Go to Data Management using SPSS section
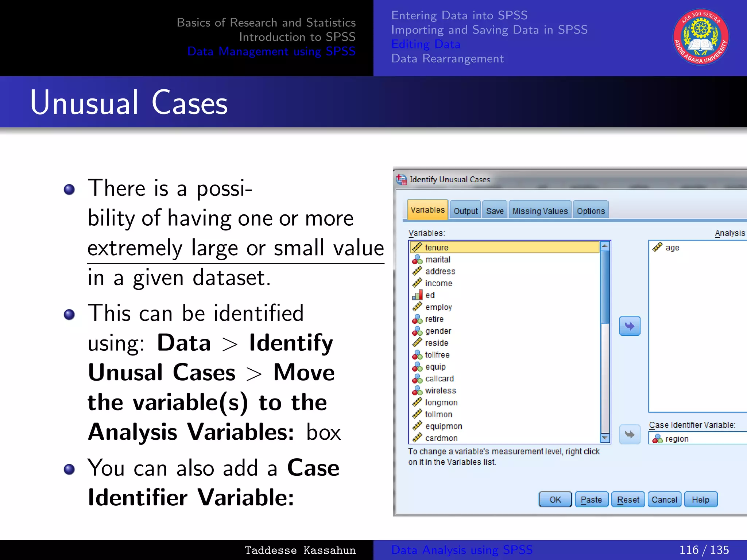 click(x=271, y=51)
